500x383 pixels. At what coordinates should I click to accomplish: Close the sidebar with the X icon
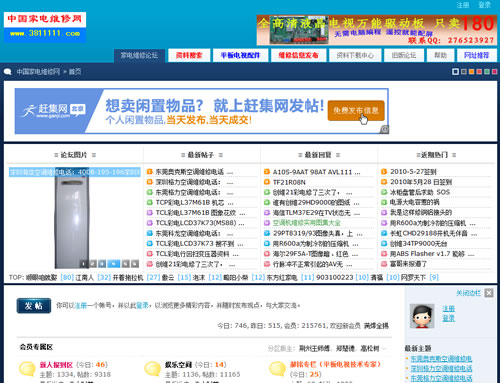click(489, 293)
